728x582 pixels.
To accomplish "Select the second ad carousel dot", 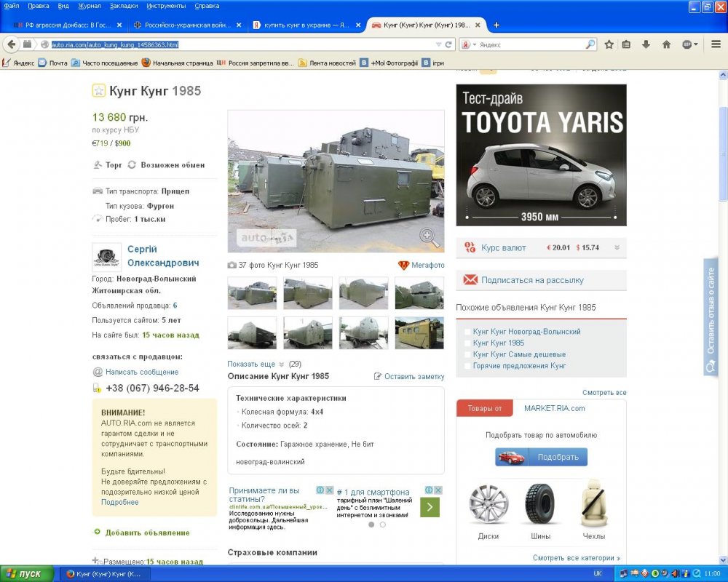I will point(383,525).
